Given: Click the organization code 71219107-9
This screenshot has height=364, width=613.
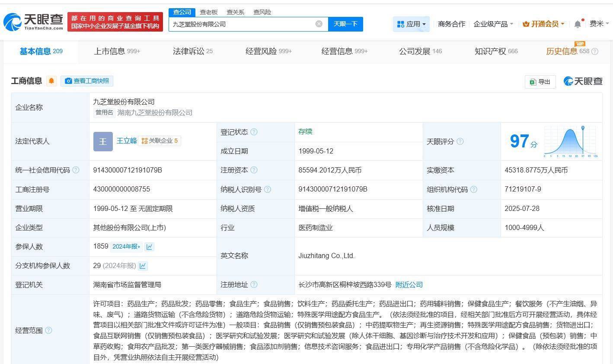Looking at the screenshot, I should coord(523,189).
